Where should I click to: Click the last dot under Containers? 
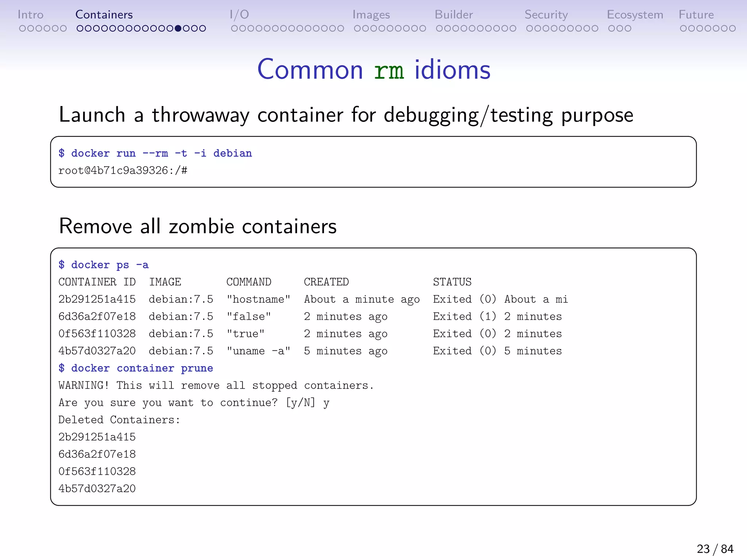203,28
